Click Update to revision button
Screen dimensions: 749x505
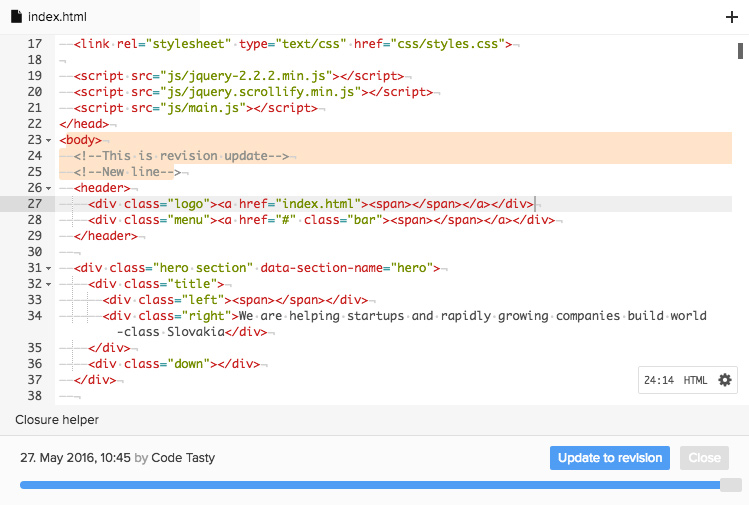click(610, 458)
